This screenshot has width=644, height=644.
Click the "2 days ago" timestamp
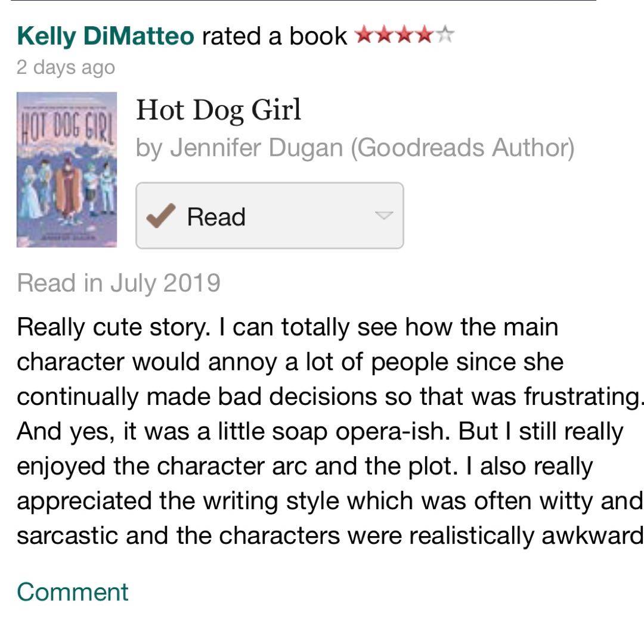pyautogui.click(x=66, y=67)
